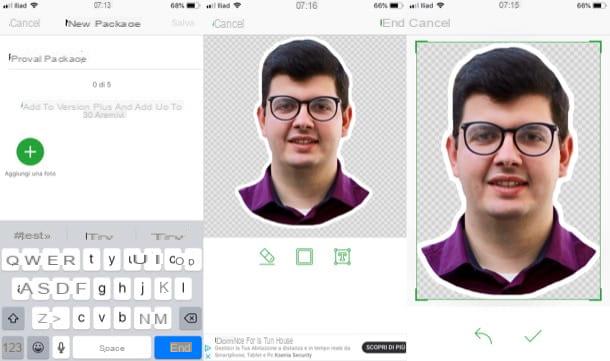Undo with the curved back arrow
Image resolution: width=610 pixels, height=361 pixels.
pos(484,336)
